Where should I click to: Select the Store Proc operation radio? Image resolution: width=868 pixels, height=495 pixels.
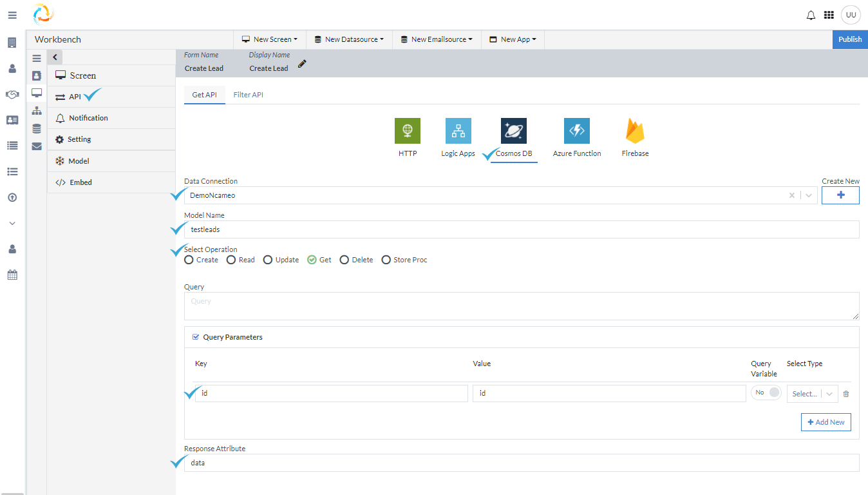386,260
